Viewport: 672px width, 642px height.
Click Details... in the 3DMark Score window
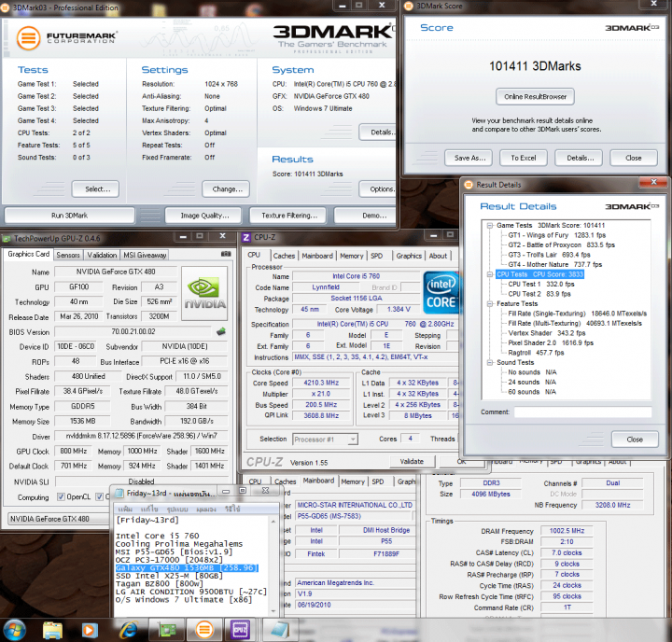(580, 158)
